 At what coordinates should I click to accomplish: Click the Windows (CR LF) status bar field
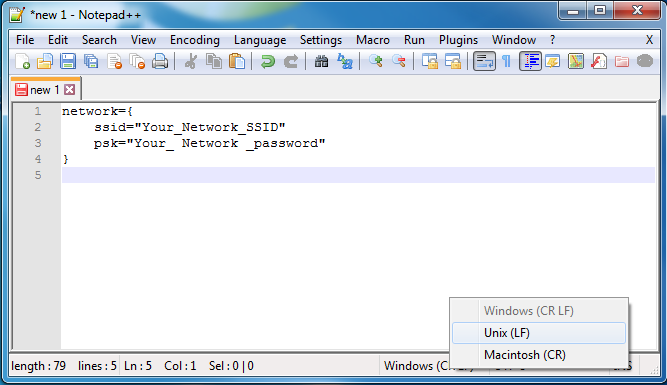click(415, 366)
